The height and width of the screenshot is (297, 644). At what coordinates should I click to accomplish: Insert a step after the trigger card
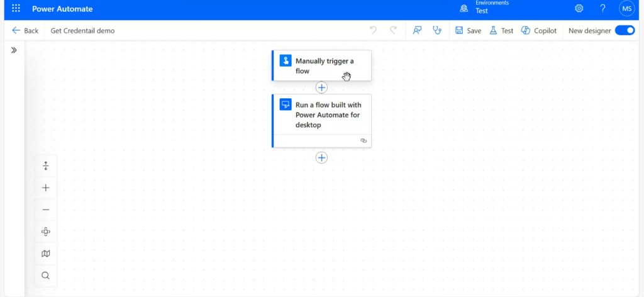pos(321,87)
